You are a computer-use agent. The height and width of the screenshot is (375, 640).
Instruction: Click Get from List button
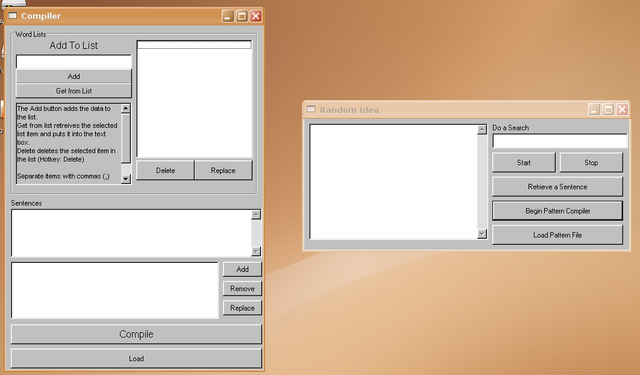coord(74,91)
